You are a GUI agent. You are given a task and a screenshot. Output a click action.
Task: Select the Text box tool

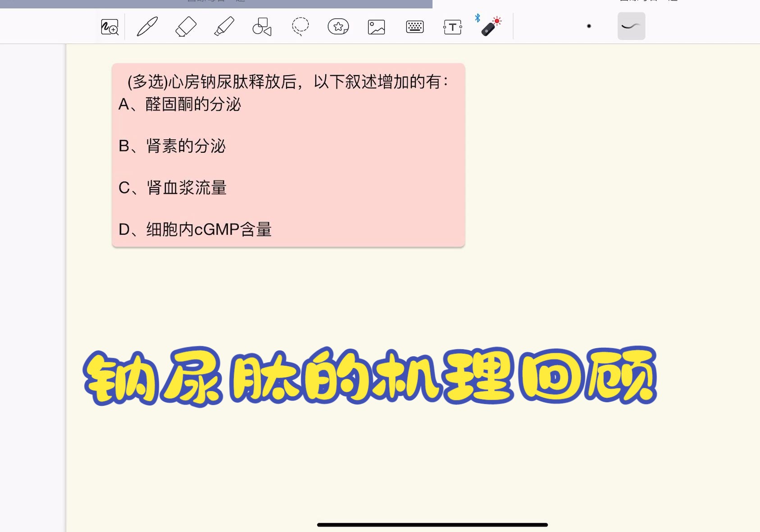[x=452, y=27]
